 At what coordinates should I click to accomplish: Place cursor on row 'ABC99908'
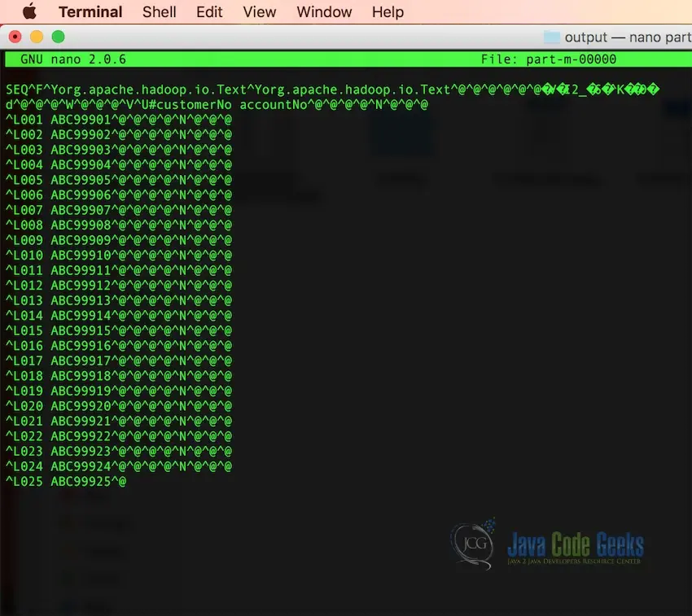pos(118,225)
